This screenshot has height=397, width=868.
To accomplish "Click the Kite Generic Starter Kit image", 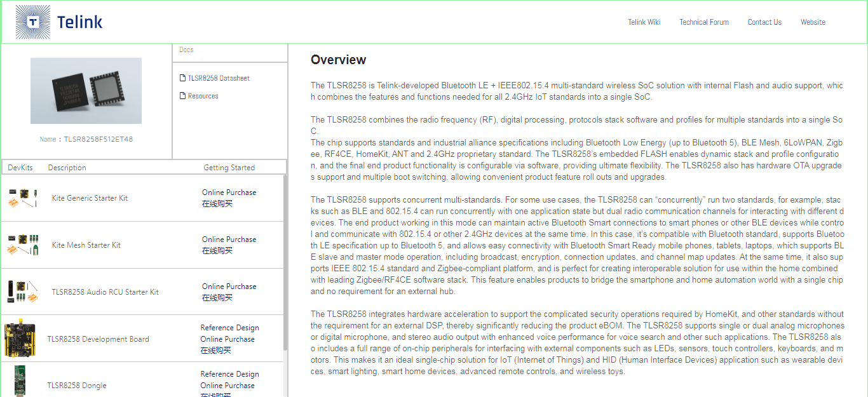I will pyautogui.click(x=23, y=198).
